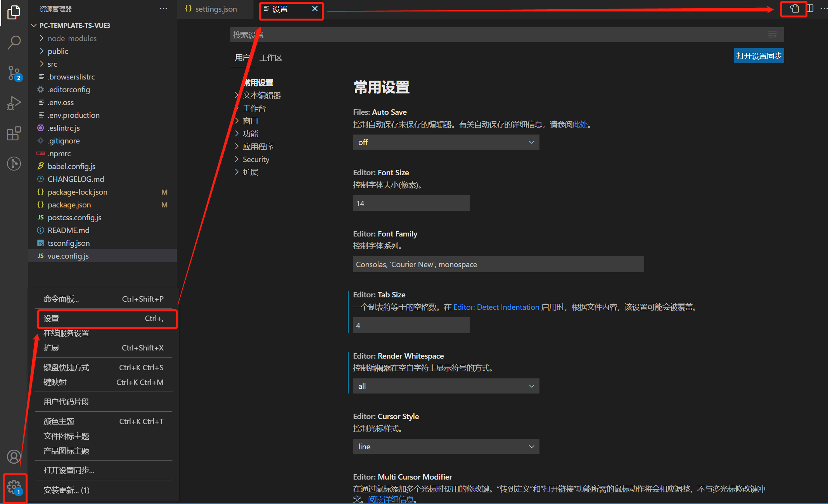Open the Source Control view icon
This screenshot has width=828, height=504.
(x=14, y=73)
